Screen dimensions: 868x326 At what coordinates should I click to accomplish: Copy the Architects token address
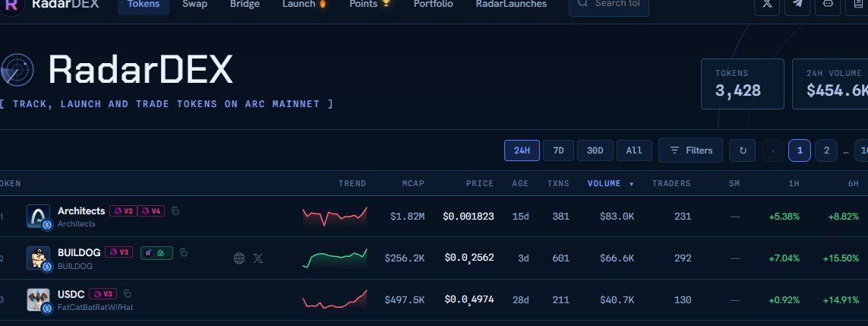[175, 211]
